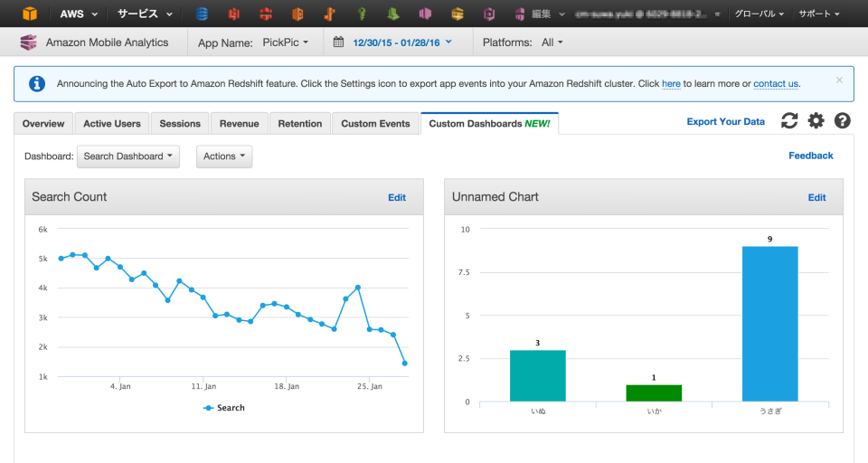Viewport: 868px width, 463px height.
Task: Click the blue info icon in the announcement
Action: (36, 83)
